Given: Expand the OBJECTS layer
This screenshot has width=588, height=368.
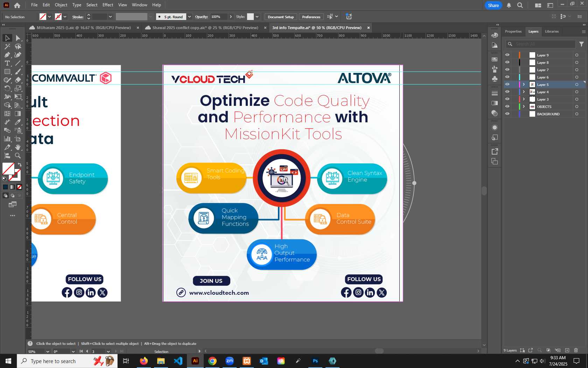Looking at the screenshot, I should [x=524, y=107].
